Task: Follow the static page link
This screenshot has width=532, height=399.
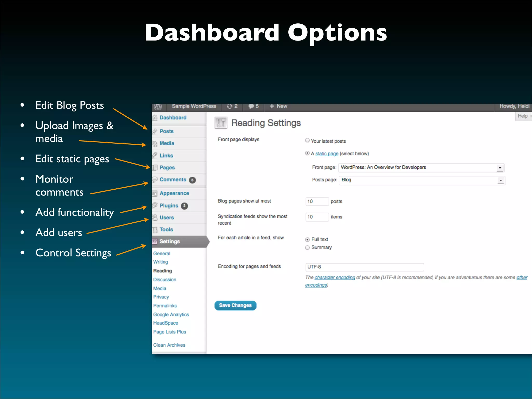Action: tap(327, 154)
